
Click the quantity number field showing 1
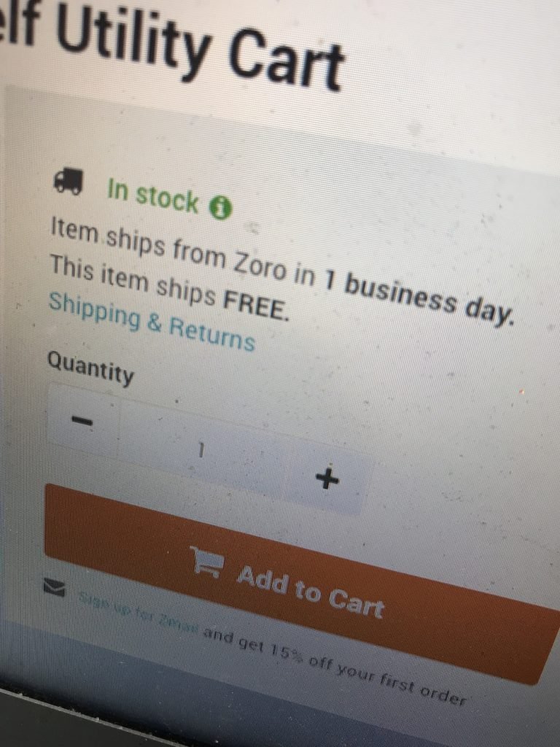[x=201, y=449]
